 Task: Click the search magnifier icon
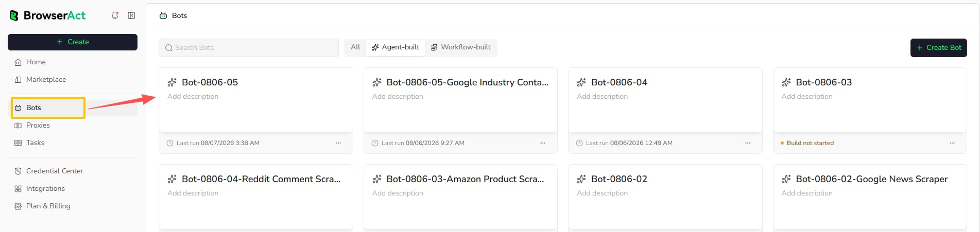[x=168, y=48]
